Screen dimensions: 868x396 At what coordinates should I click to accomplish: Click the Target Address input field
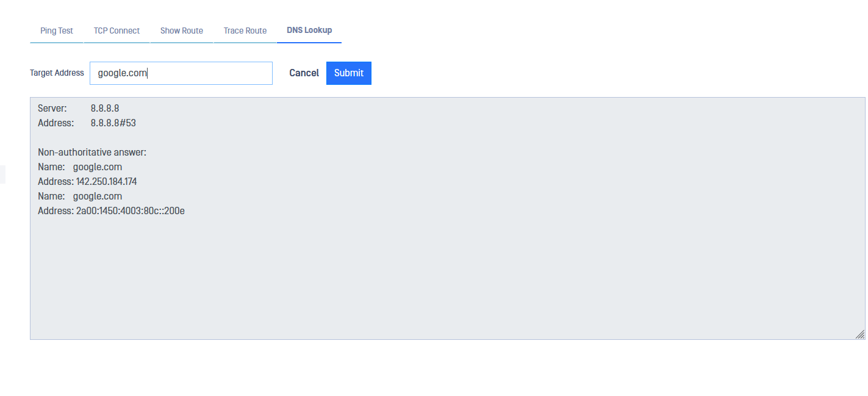[x=181, y=73]
